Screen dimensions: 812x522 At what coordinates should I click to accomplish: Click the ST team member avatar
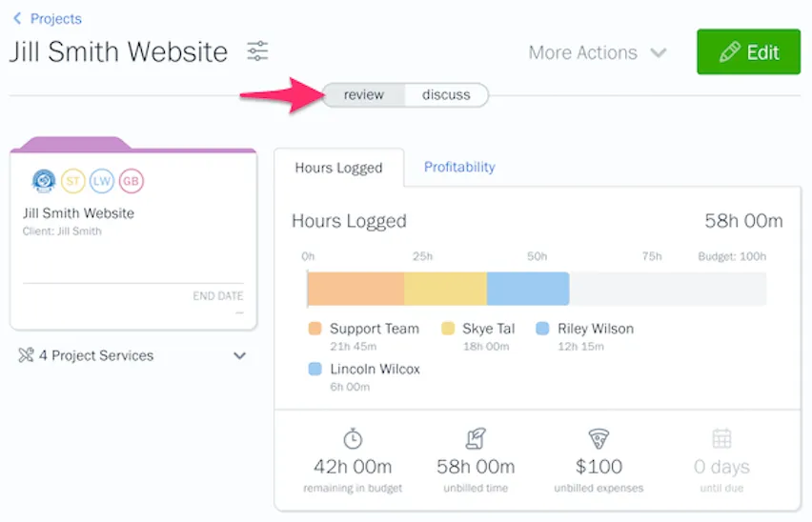point(73,180)
